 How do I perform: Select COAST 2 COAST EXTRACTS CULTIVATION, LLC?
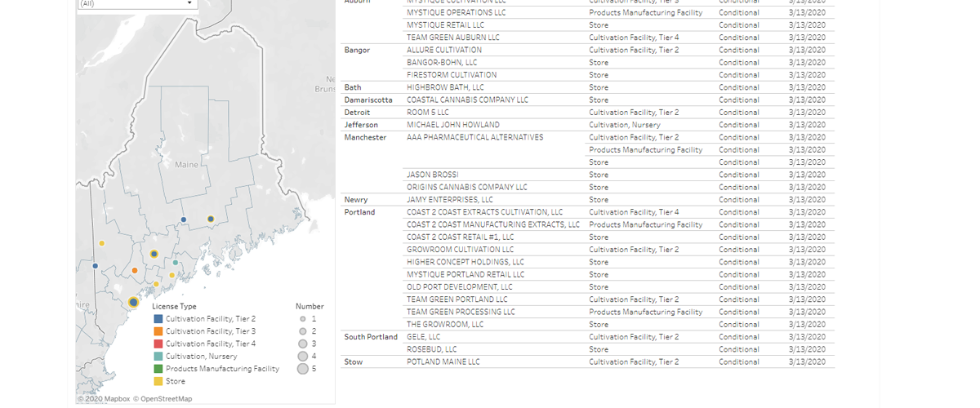tap(485, 212)
